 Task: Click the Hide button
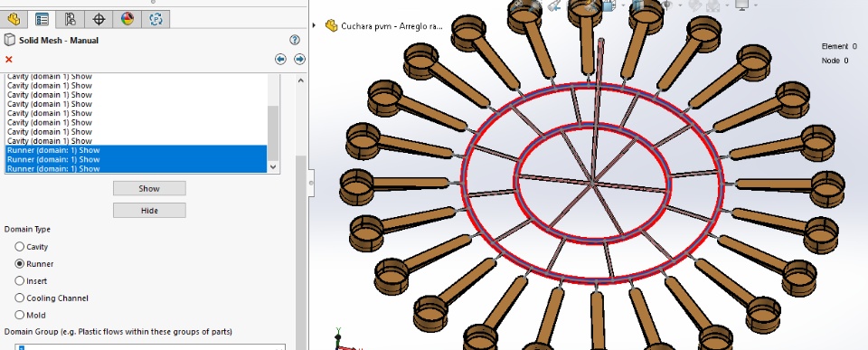coord(149,211)
